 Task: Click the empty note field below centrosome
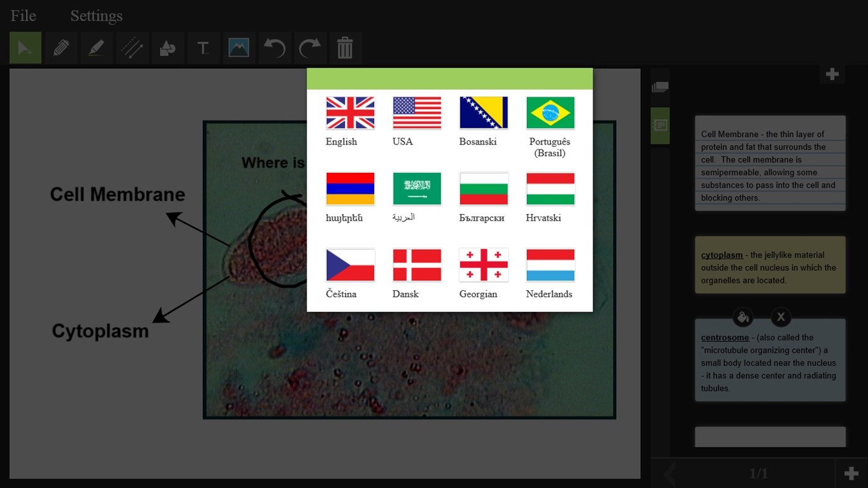pyautogui.click(x=769, y=437)
